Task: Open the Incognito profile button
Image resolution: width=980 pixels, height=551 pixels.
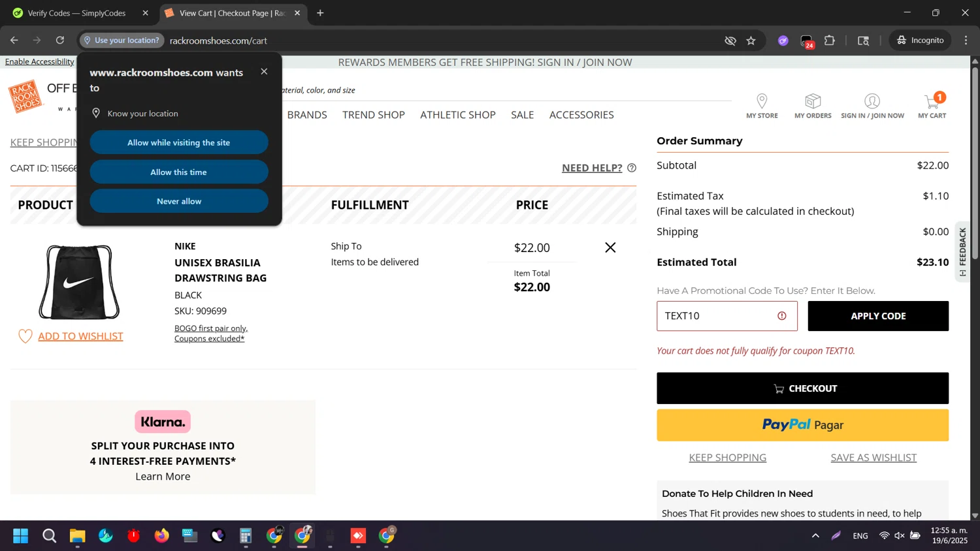Action: 920,40
